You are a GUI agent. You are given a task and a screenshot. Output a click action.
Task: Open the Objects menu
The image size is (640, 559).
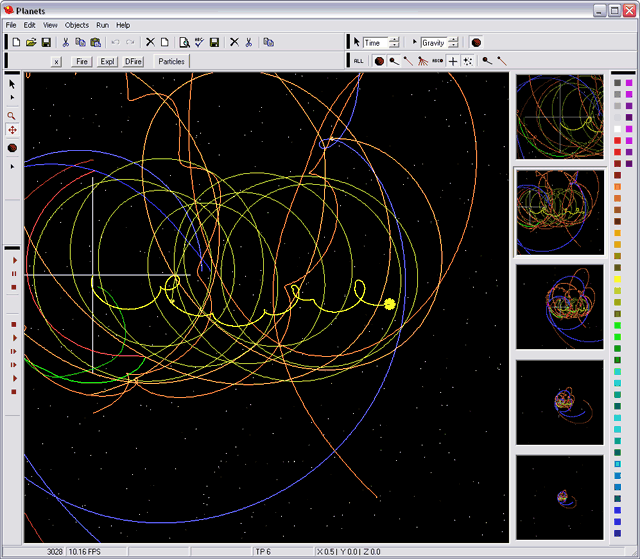tap(77, 25)
